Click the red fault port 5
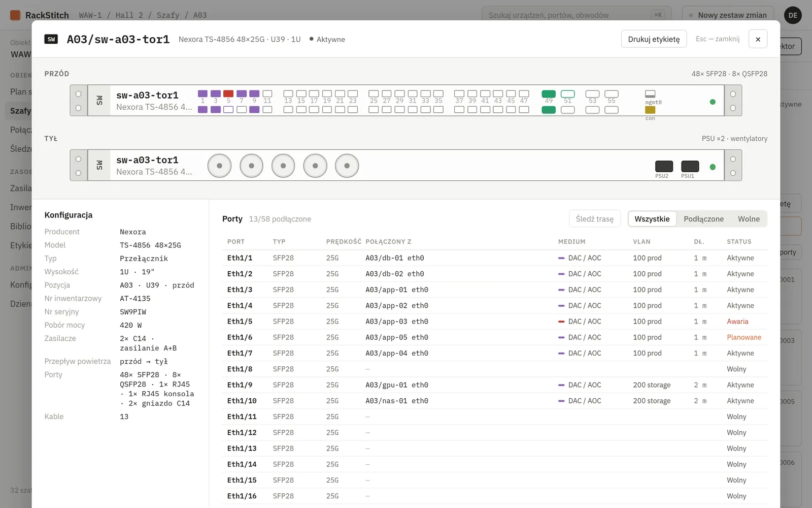 [228, 93]
